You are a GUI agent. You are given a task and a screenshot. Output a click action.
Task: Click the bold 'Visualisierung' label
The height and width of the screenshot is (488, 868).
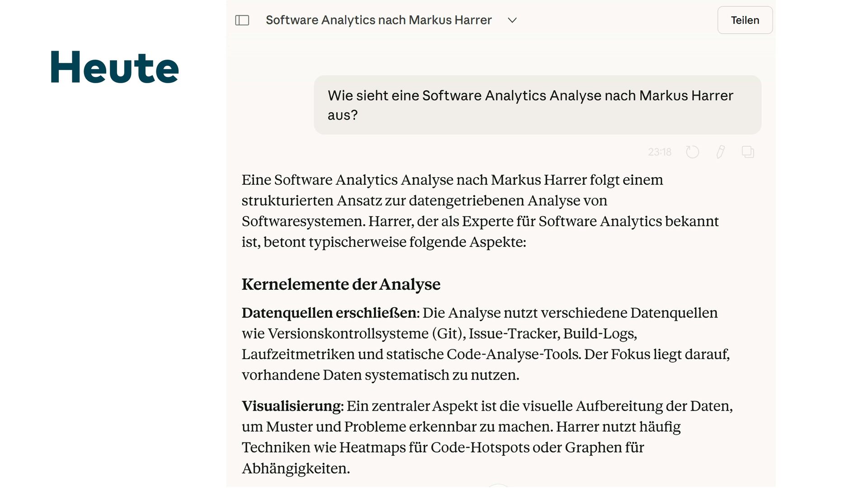(x=292, y=406)
